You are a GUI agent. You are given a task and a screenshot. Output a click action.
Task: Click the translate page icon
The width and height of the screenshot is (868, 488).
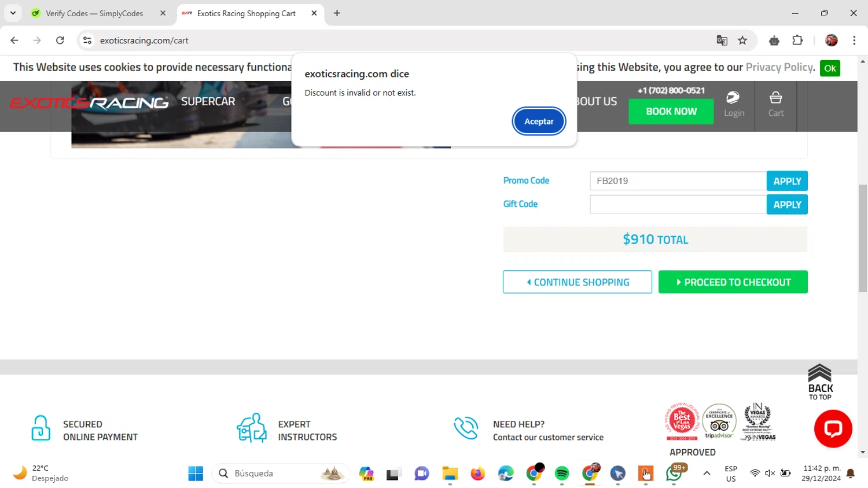pyautogui.click(x=722, y=41)
